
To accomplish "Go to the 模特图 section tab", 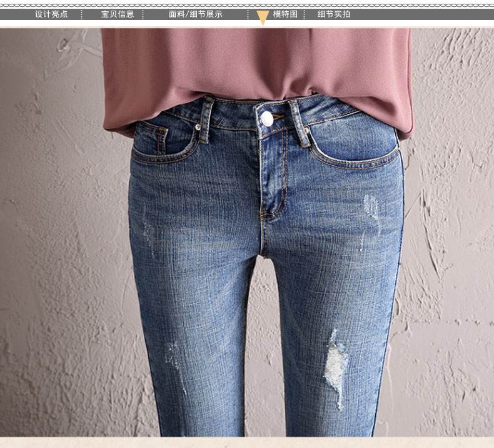I will click(285, 14).
